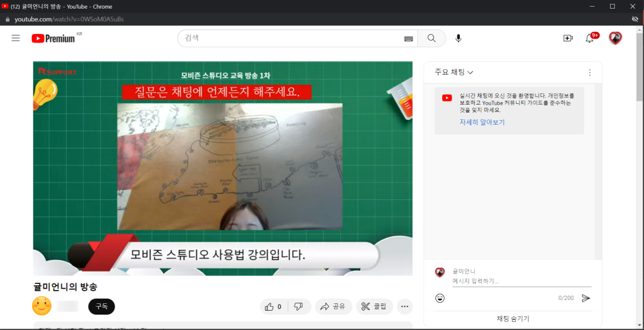Open the smiley channel avatar

[x=42, y=306]
